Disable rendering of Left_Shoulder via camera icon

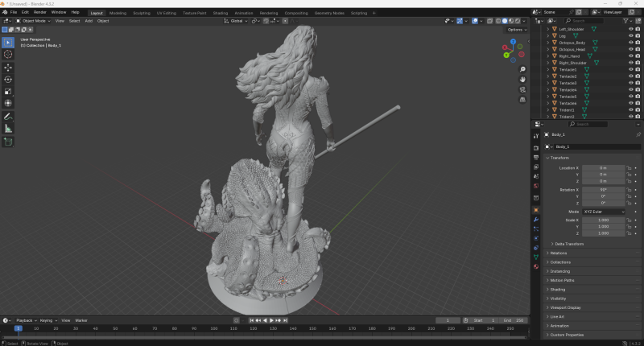[638, 28]
